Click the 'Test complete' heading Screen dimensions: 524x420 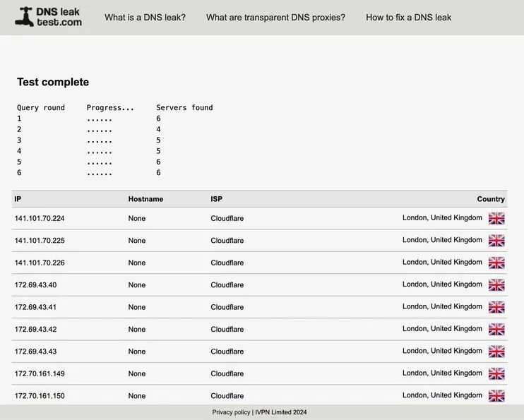[x=53, y=82]
